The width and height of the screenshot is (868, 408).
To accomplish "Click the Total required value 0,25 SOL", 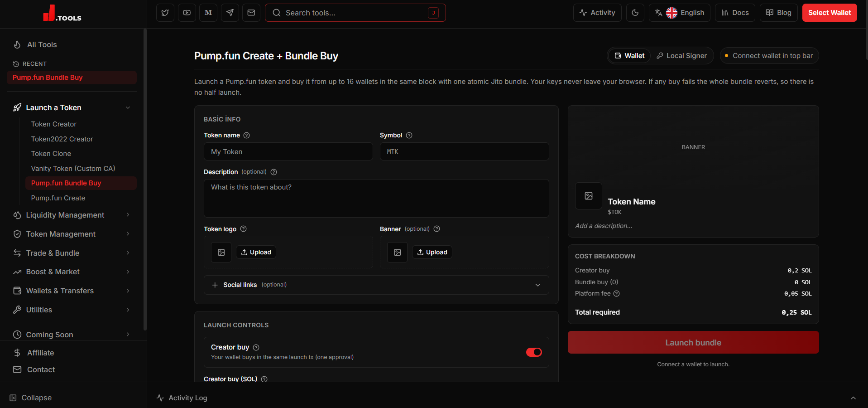I will pos(796,312).
